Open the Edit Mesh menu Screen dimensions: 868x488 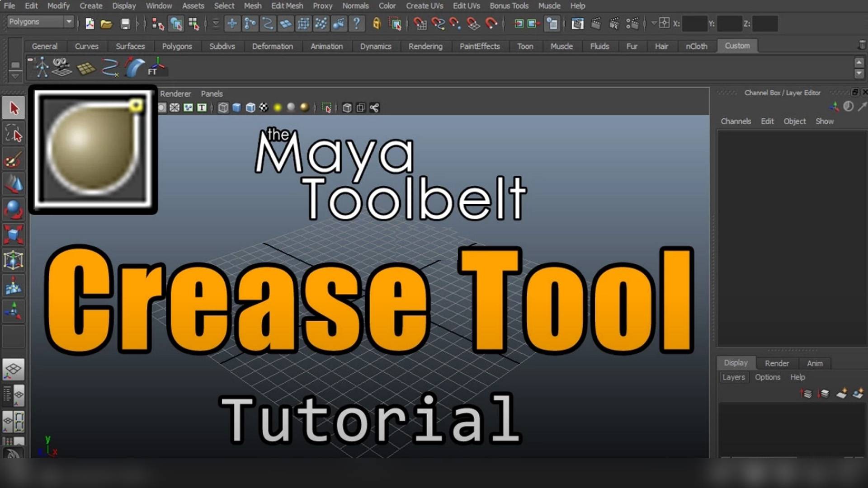(287, 6)
